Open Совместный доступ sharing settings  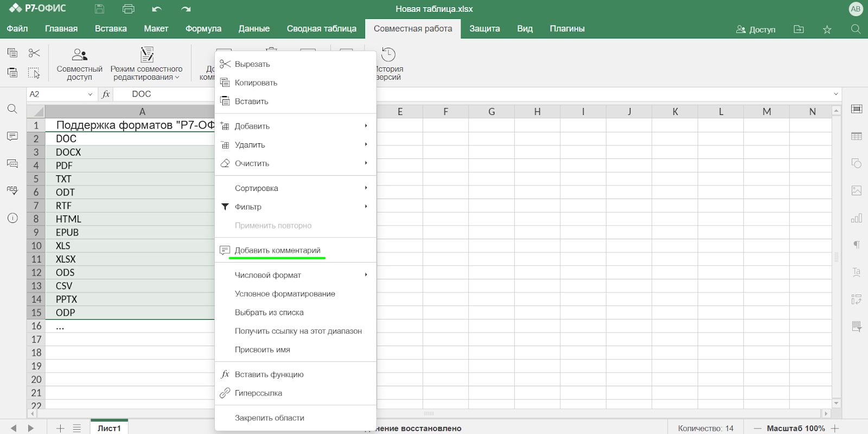(79, 64)
